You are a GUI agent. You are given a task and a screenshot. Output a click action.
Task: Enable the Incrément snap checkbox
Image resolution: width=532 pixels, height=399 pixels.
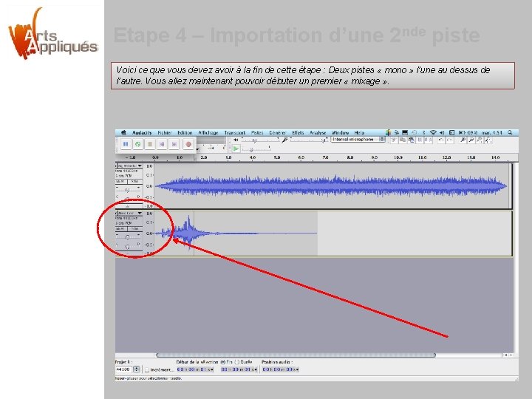tap(147, 369)
